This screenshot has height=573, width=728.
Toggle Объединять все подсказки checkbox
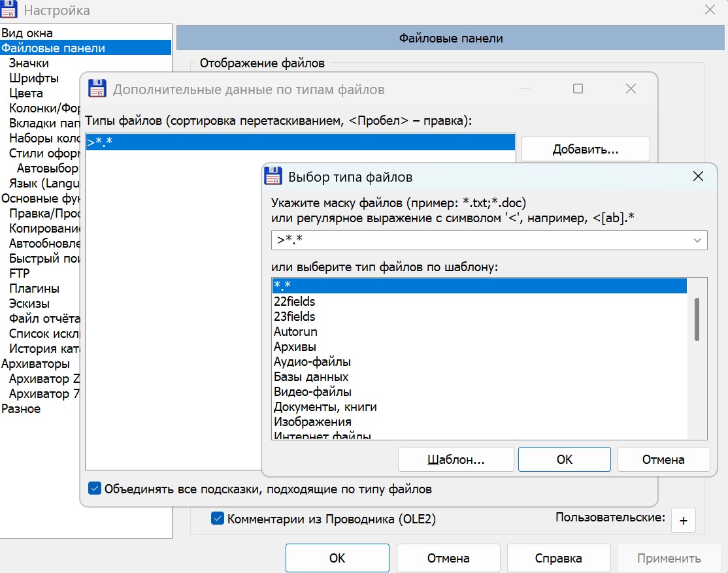(x=95, y=489)
